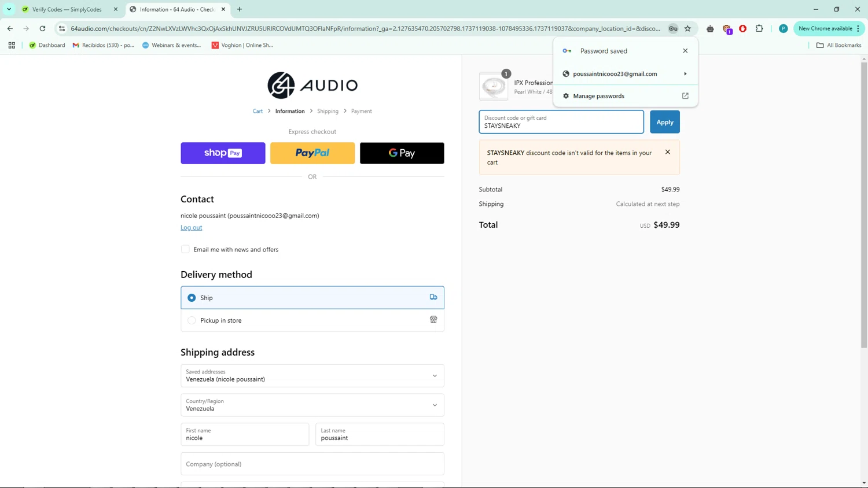Open a new browser tab

(240, 9)
